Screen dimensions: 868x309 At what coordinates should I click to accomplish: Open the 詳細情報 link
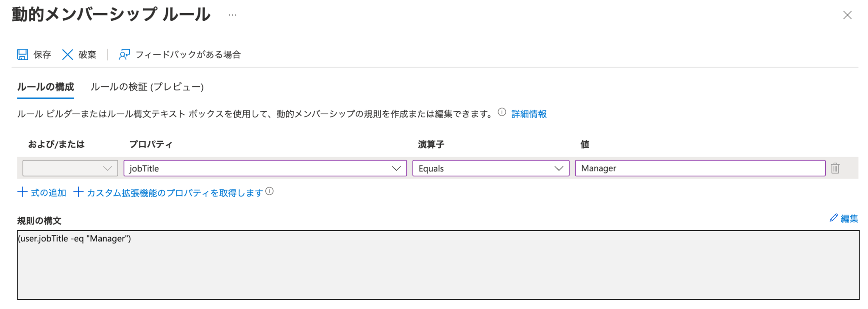point(528,113)
